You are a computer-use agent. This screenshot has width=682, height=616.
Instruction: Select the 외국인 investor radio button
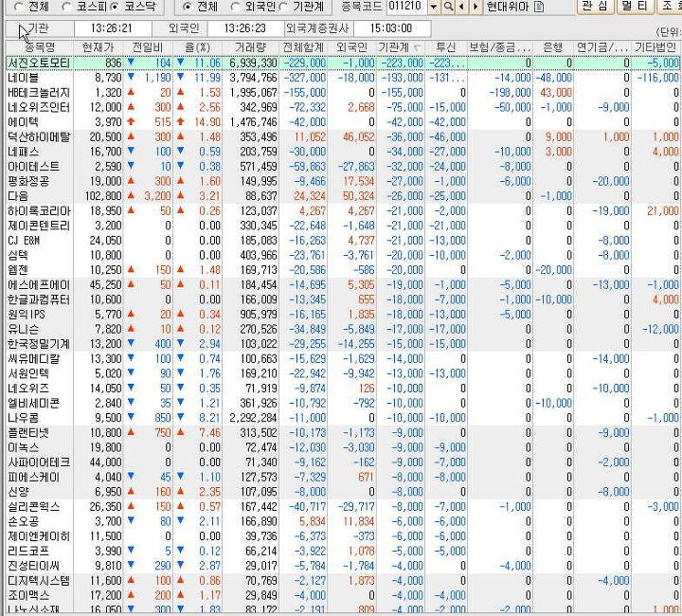235,7
